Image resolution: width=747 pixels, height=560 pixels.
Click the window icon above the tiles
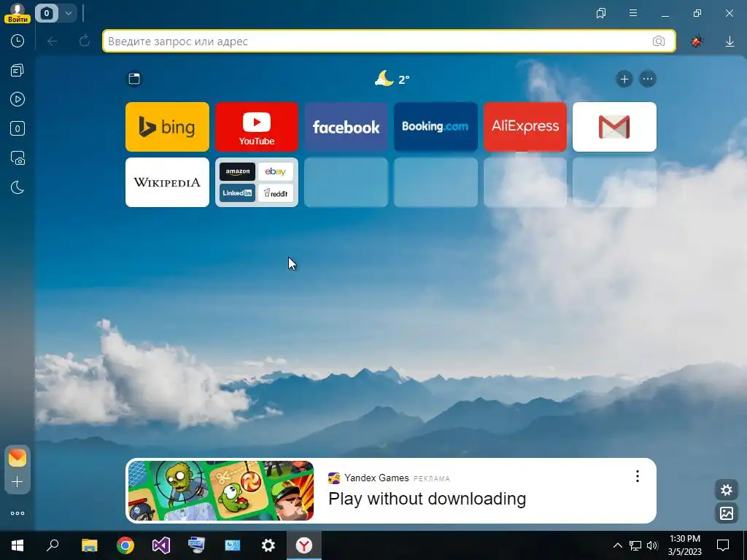[134, 79]
